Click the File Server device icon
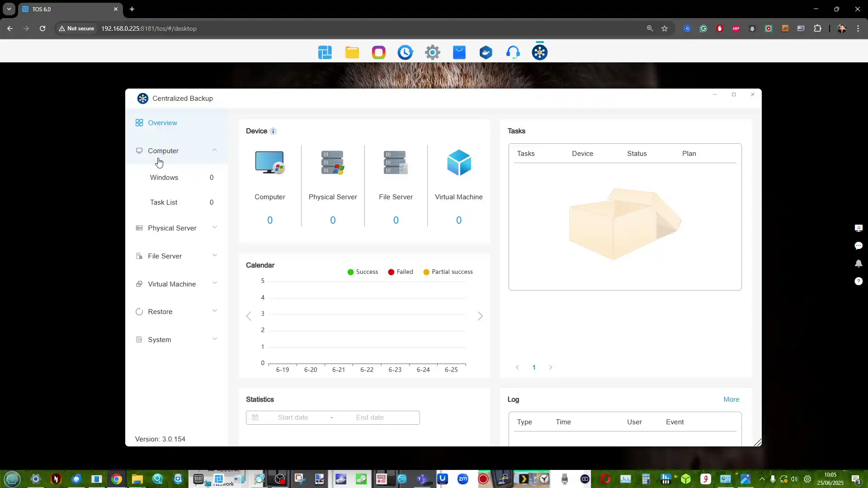Viewport: 868px width, 488px height. coord(396,162)
